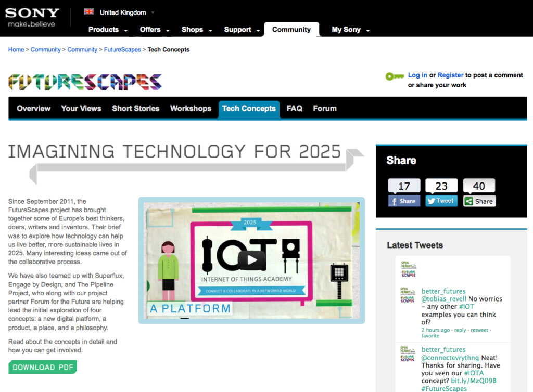The width and height of the screenshot is (533, 392).
Task: Click avatar beside the @tobias_revell tweet
Action: [408, 295]
